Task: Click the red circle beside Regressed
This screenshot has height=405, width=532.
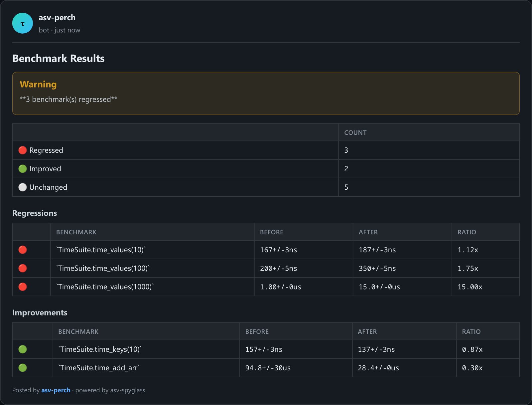Action: 23,150
